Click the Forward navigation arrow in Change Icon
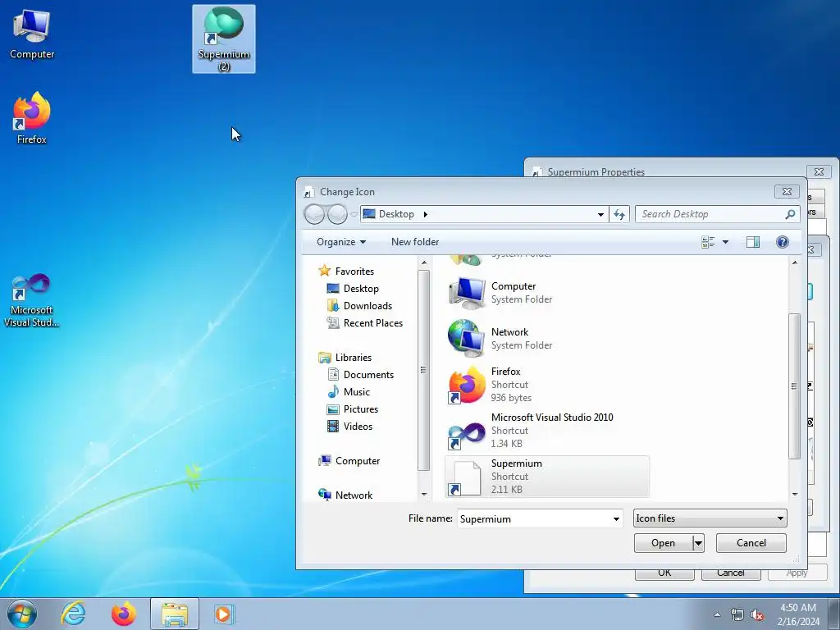 coord(337,214)
